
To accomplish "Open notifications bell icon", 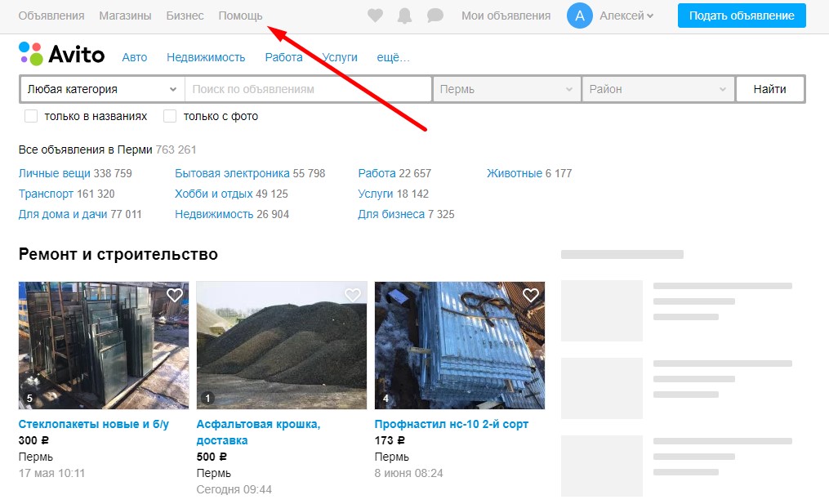I will click(x=404, y=16).
